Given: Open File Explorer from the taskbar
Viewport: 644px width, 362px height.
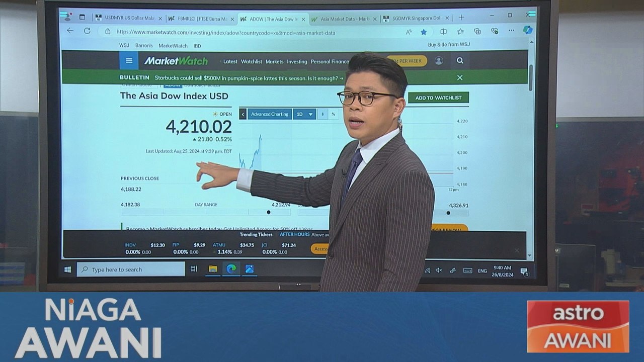Looking at the screenshot, I should click(213, 269).
